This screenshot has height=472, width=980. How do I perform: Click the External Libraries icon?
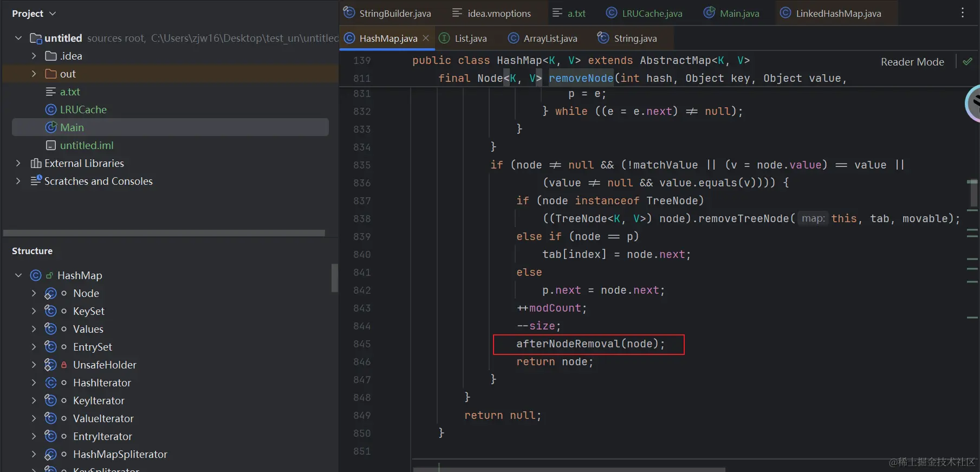(36, 163)
